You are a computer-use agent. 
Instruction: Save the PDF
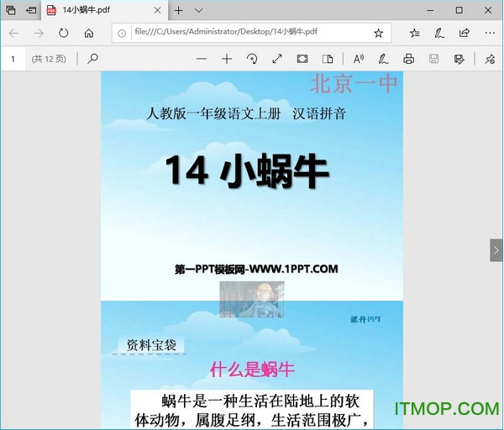[433, 59]
